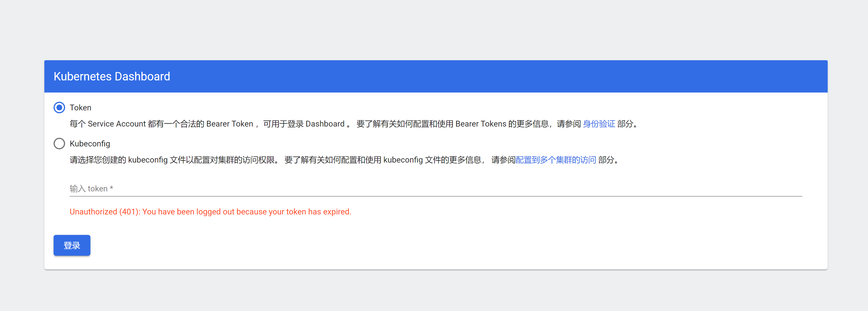Choose the Kubeconfig radio button

click(59, 144)
